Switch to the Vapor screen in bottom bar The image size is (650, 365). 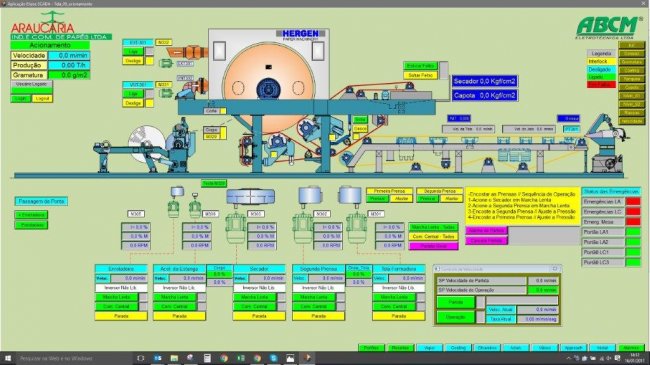(x=429, y=348)
